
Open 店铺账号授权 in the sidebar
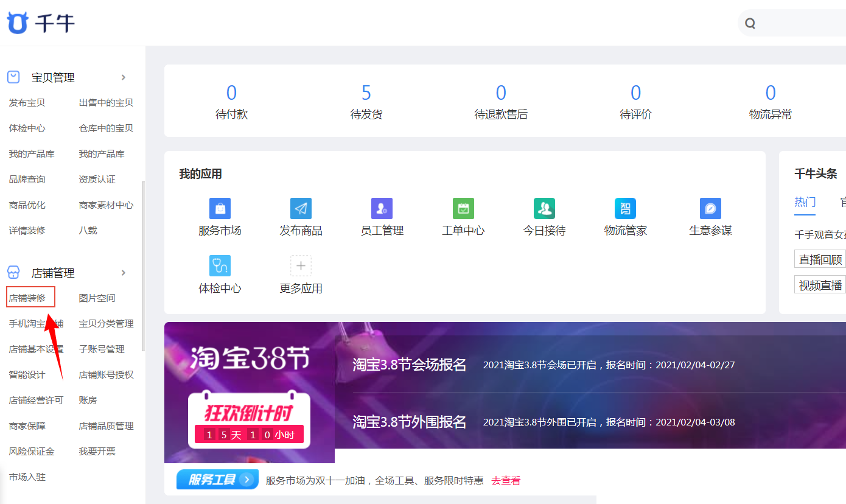click(x=106, y=375)
